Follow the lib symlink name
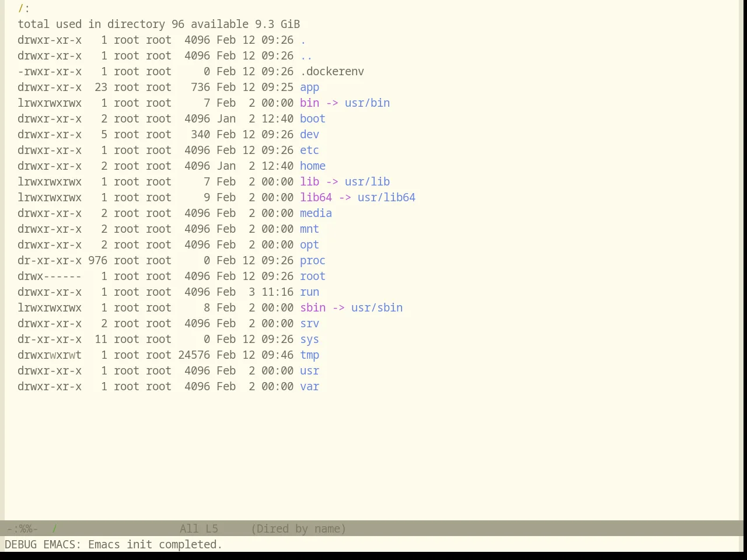The image size is (747, 560). click(x=309, y=182)
